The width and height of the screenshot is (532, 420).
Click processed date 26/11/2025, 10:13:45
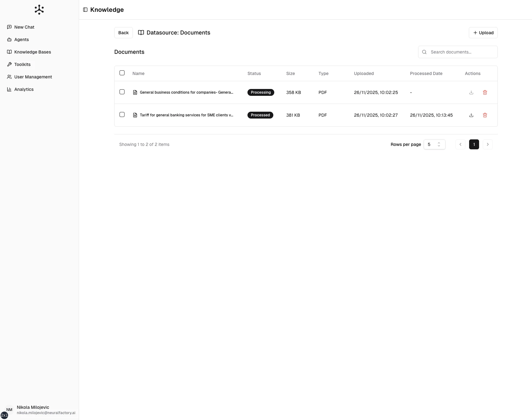click(x=431, y=115)
